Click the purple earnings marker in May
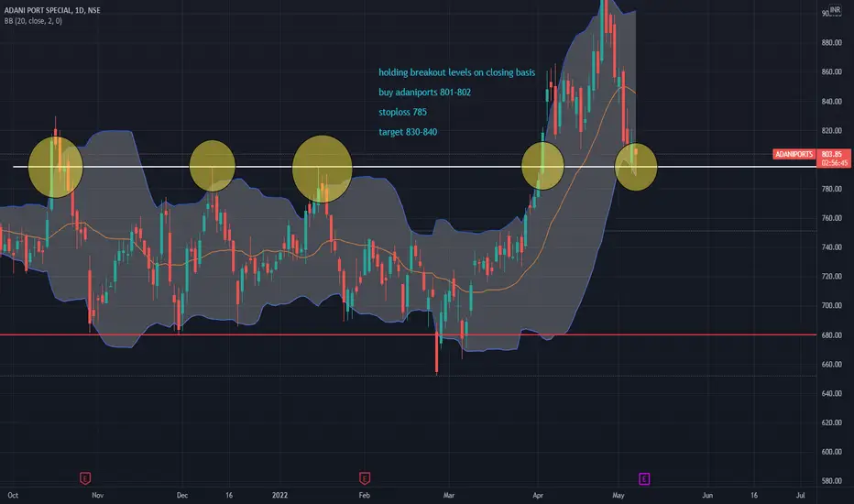 (x=644, y=479)
